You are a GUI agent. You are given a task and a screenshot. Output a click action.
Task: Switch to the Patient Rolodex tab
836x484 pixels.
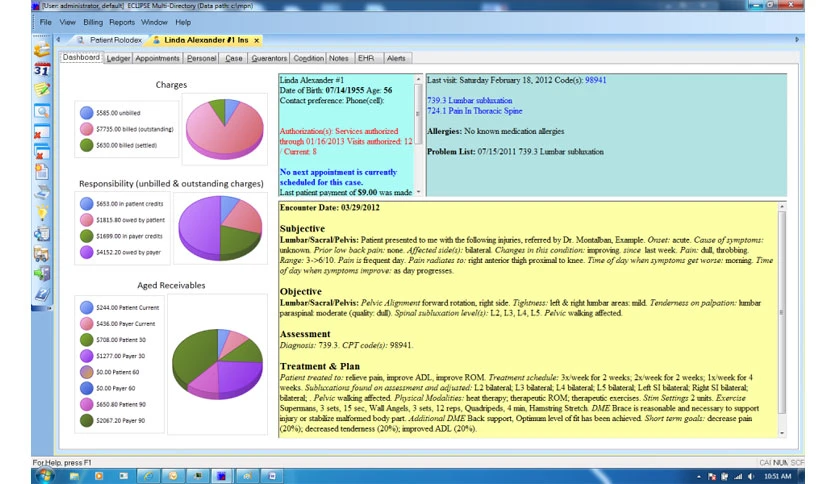pos(110,40)
